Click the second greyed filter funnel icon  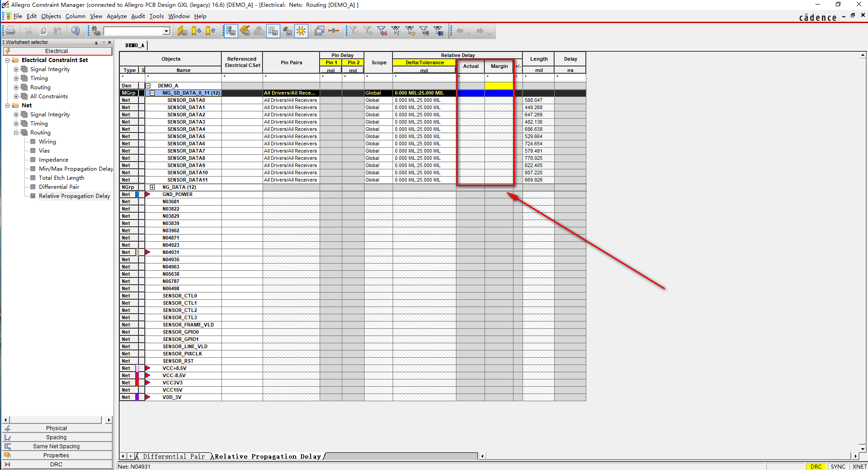(x=368, y=31)
